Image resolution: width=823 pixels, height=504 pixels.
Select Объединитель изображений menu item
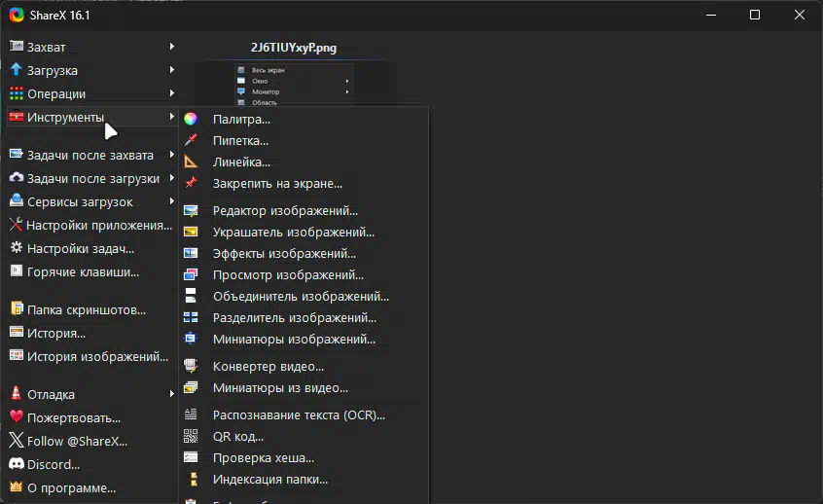pyautogui.click(x=301, y=296)
